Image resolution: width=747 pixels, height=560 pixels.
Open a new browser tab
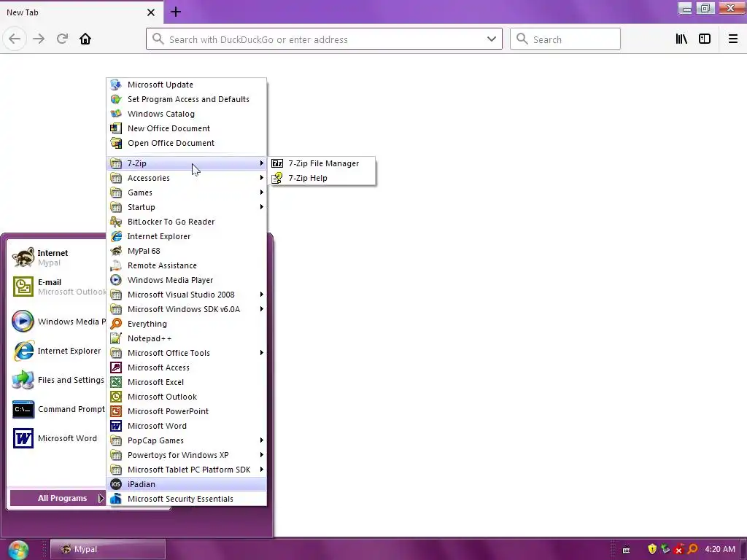[176, 12]
